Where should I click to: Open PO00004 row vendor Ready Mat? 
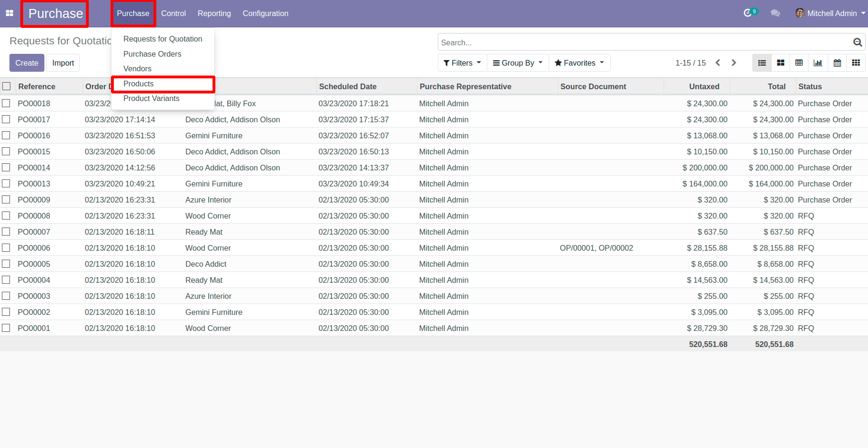tap(204, 280)
